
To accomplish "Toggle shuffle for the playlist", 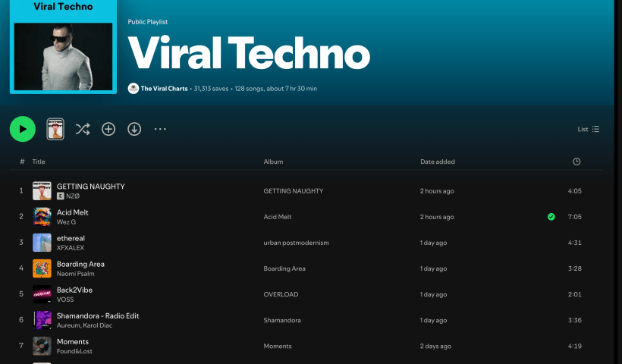I will (x=83, y=129).
